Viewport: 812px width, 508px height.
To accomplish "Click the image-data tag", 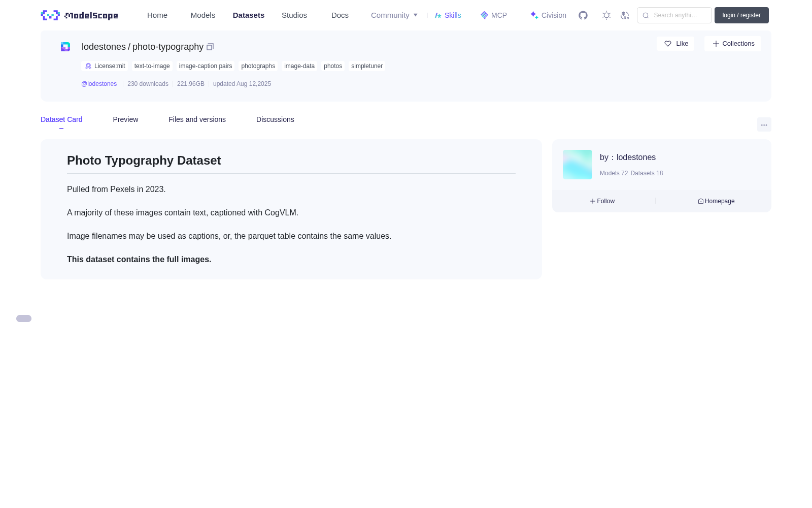I will pyautogui.click(x=299, y=66).
